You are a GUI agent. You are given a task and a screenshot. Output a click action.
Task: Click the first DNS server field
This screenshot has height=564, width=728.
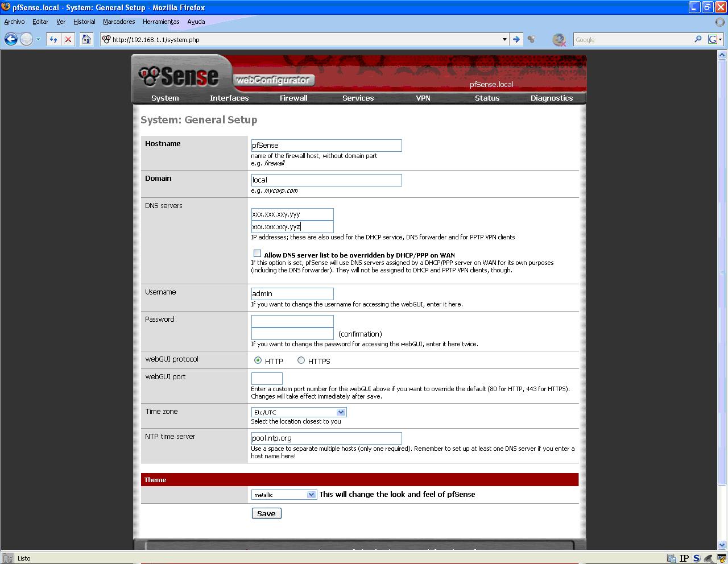[292, 214]
